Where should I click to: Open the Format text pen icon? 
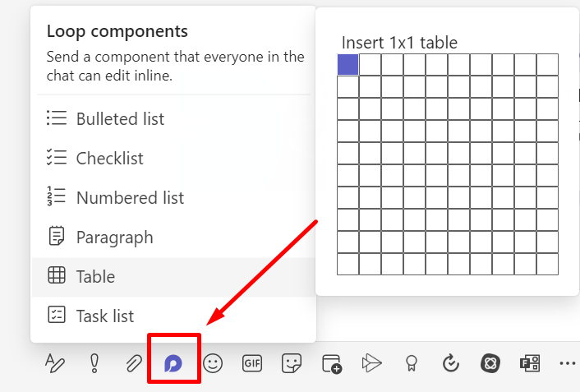[x=55, y=362]
